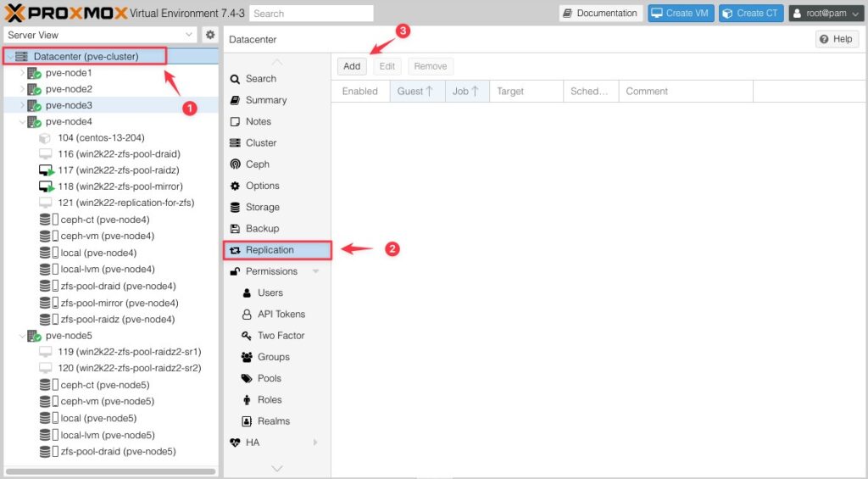Screen dimensions: 868x479
Task: Click the tree panel horizontal scrollbar
Action: click(x=110, y=472)
